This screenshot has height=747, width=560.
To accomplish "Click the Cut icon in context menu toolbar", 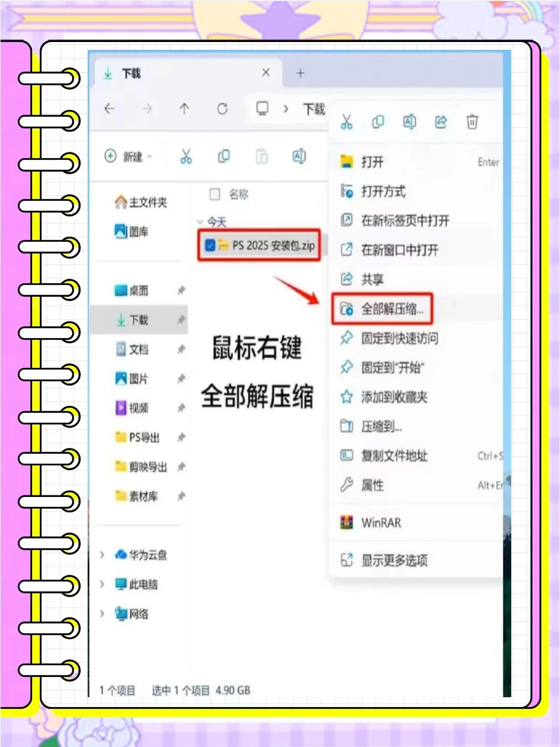I will pos(347,122).
